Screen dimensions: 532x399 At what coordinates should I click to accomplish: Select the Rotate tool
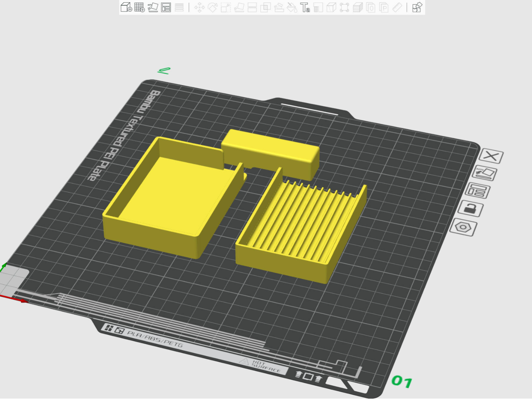[x=212, y=7]
